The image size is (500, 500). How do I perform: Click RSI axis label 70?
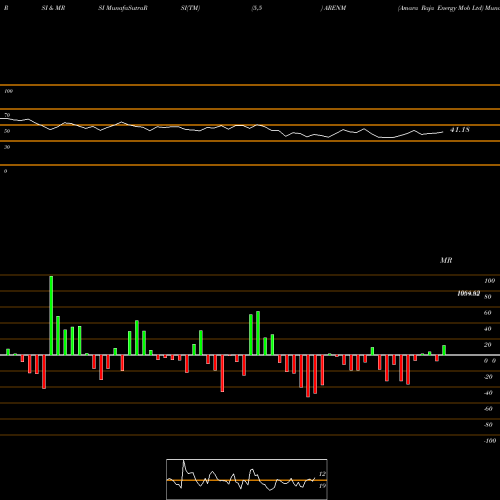pos(7,115)
